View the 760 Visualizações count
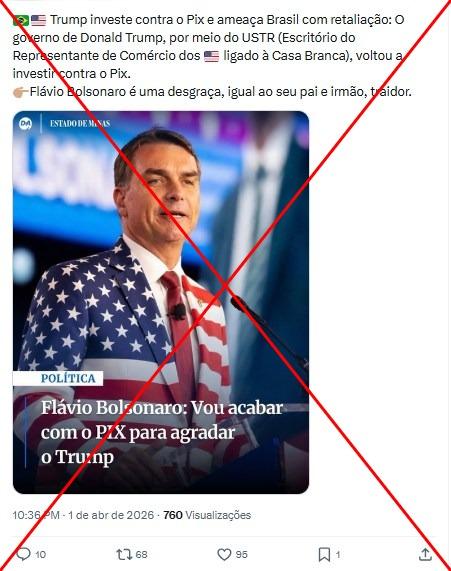Screen dimensions: 451x571 click(x=207, y=515)
